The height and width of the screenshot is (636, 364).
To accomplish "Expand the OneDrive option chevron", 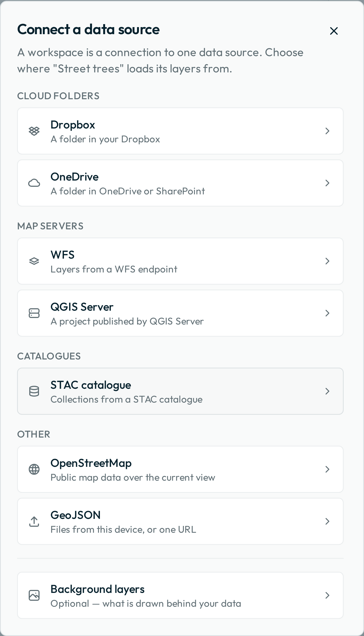I will pos(327,183).
